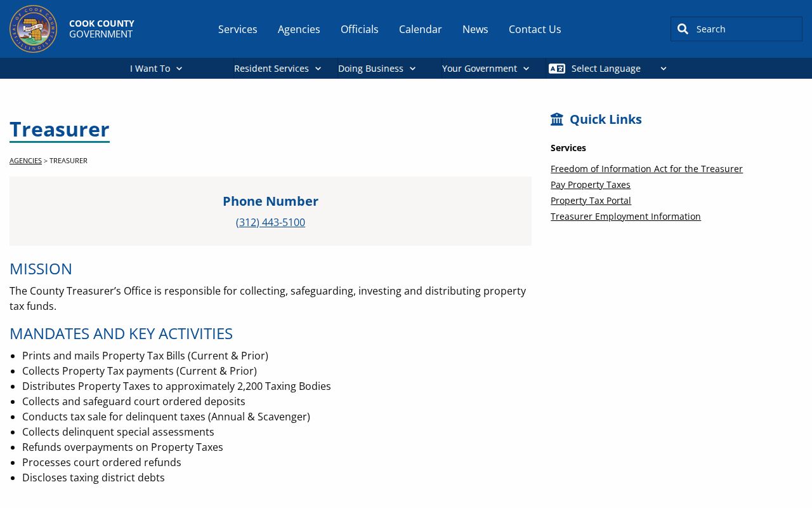Open Treasurer Employment Information link
Viewport: 812px width, 508px height.
tap(625, 217)
